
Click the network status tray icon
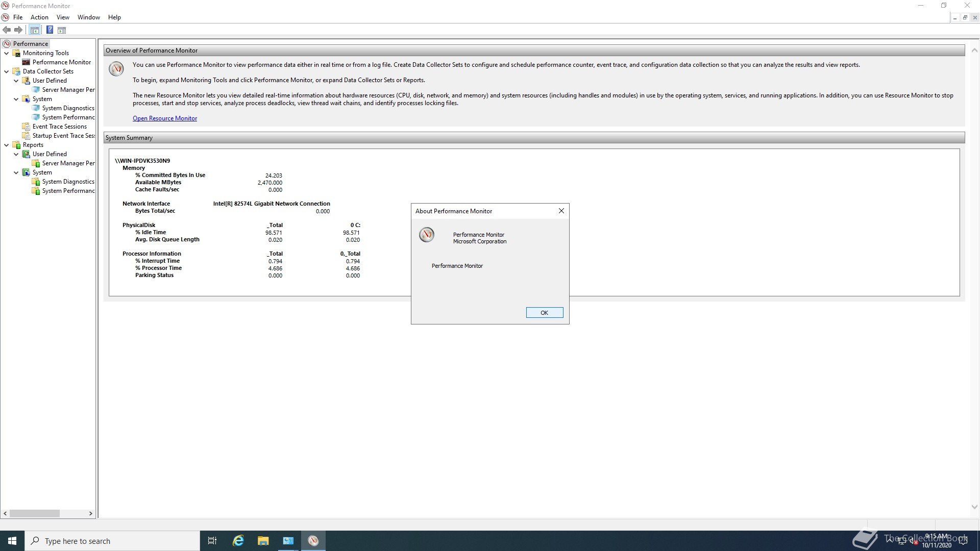pos(902,541)
